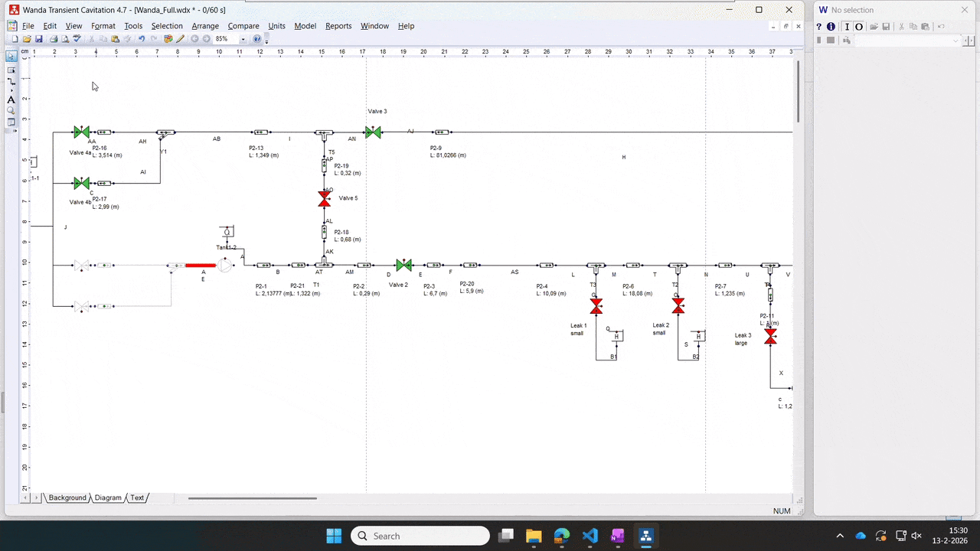Viewport: 980px width, 551px height.
Task: Toggle the Output (O) properties button
Action: coord(859,27)
